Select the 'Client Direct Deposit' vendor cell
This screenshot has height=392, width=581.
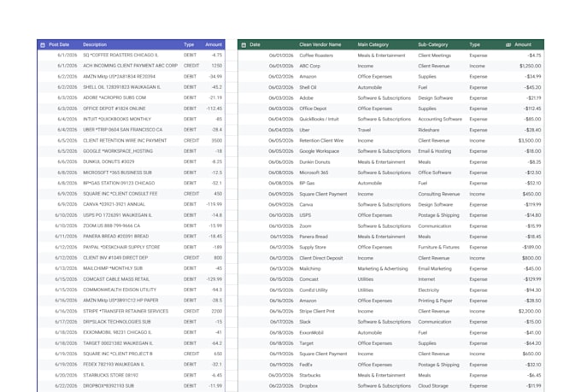click(321, 258)
